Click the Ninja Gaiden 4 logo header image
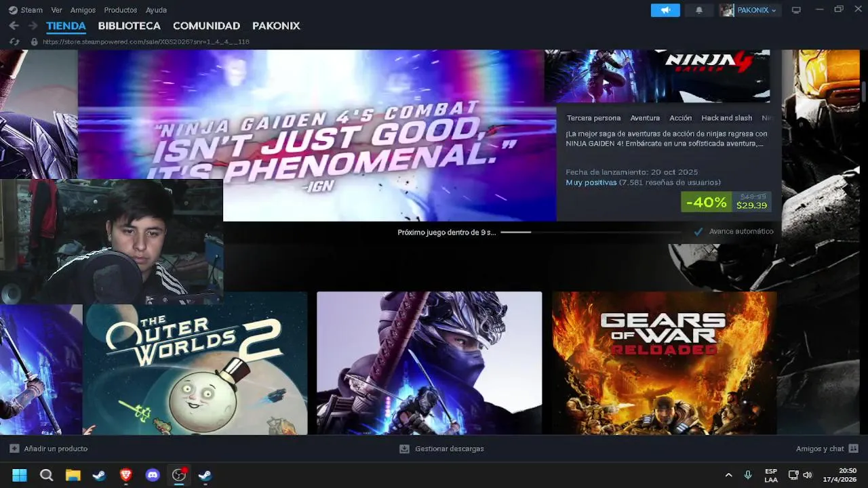 coord(657,76)
